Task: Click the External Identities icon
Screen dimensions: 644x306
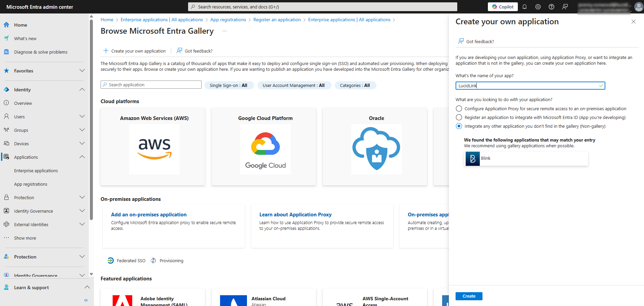Action: point(6,224)
